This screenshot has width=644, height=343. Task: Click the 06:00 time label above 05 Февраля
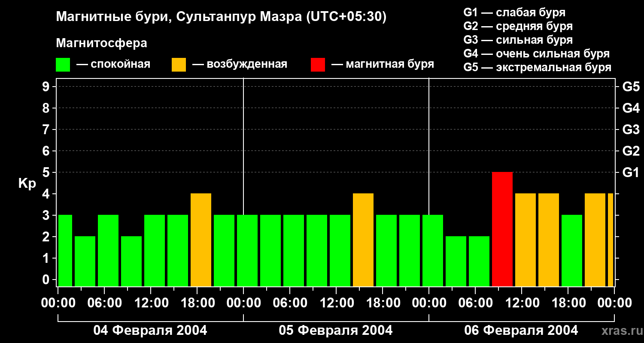290,303
